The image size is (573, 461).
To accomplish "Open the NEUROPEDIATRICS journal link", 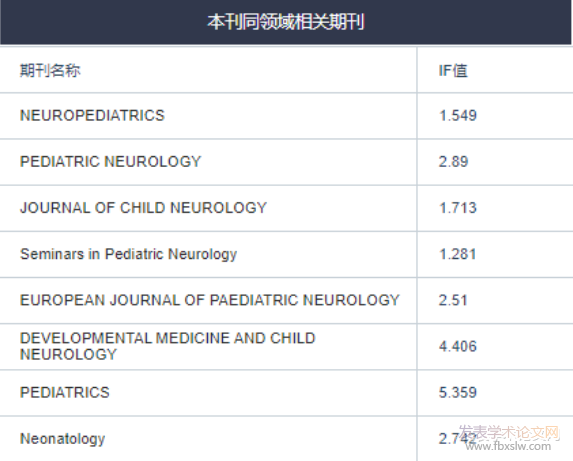I will (92, 115).
